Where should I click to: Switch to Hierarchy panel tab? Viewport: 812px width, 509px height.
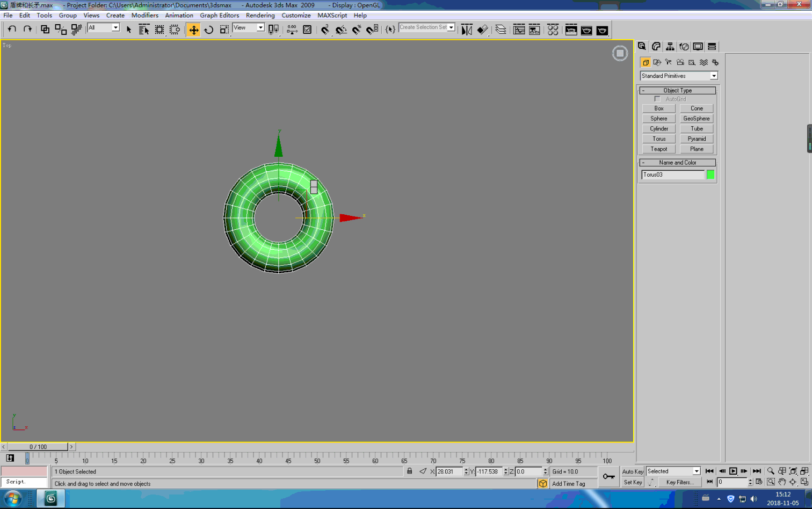pos(670,47)
